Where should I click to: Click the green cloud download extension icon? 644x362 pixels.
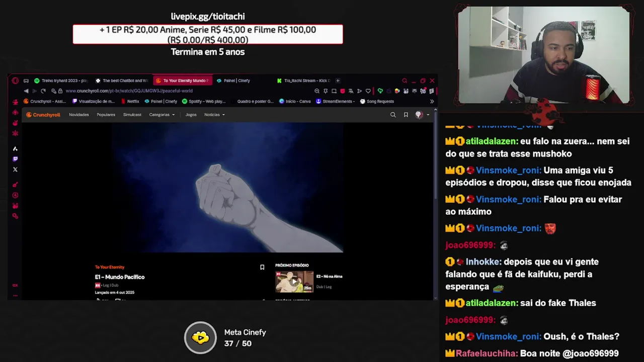click(x=380, y=91)
